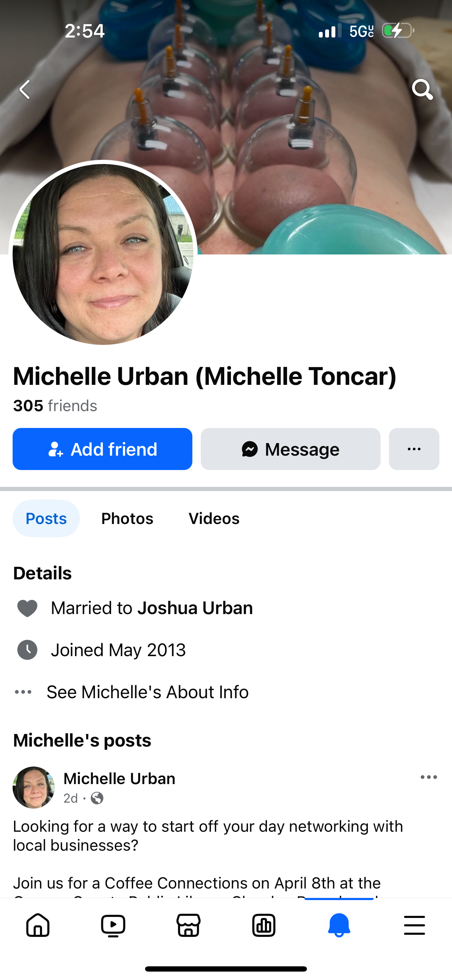
Task: Open the dashboard bar-chart icon
Action: tap(263, 925)
